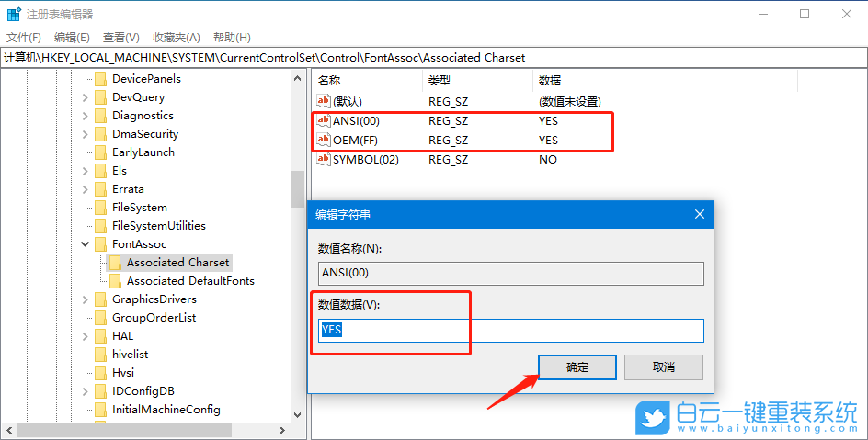
Task: Select the Errata folder icon
Action: (x=100, y=189)
